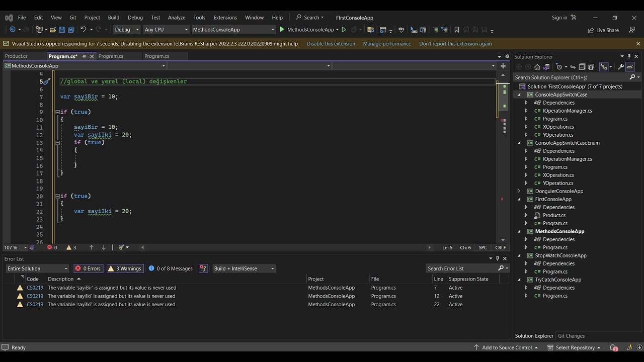Click the New Project toolbar icon
Image resolution: width=644 pixels, height=362 pixels.
40,30
